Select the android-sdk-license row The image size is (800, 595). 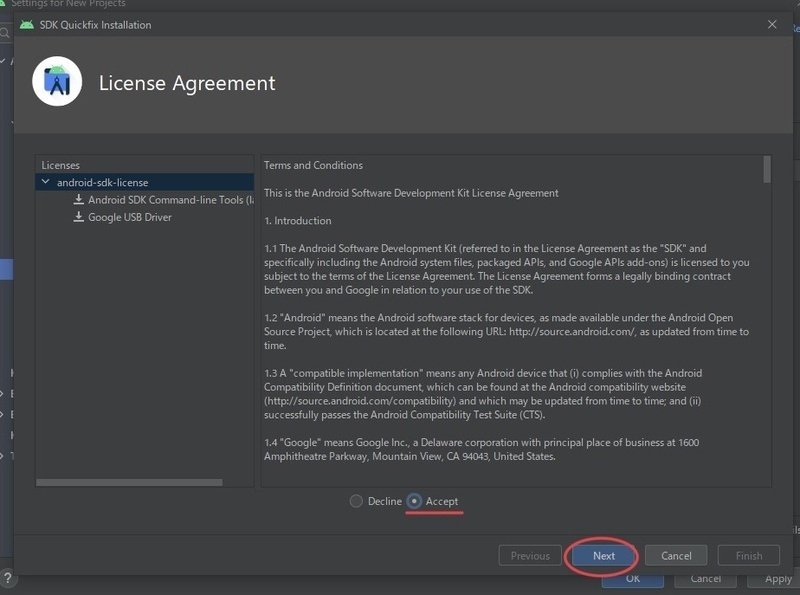144,182
